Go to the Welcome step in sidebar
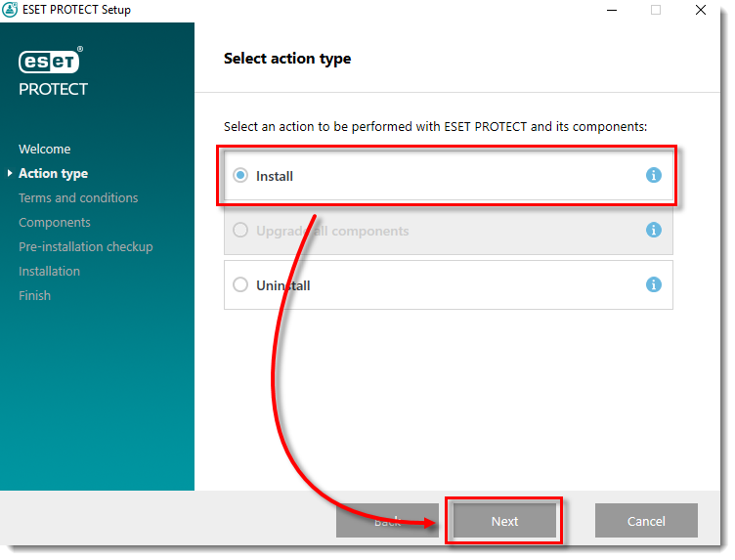 coord(45,149)
